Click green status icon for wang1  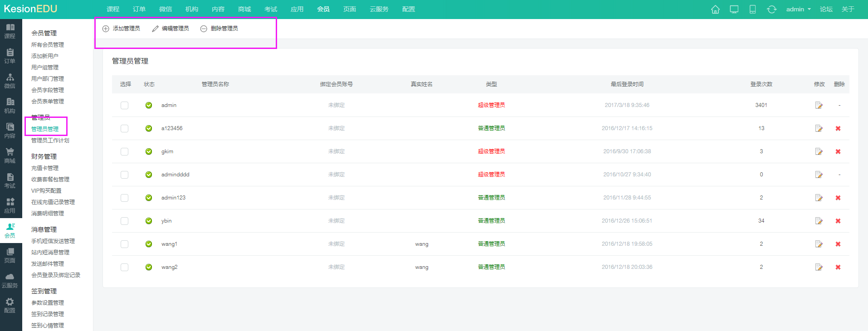(149, 244)
